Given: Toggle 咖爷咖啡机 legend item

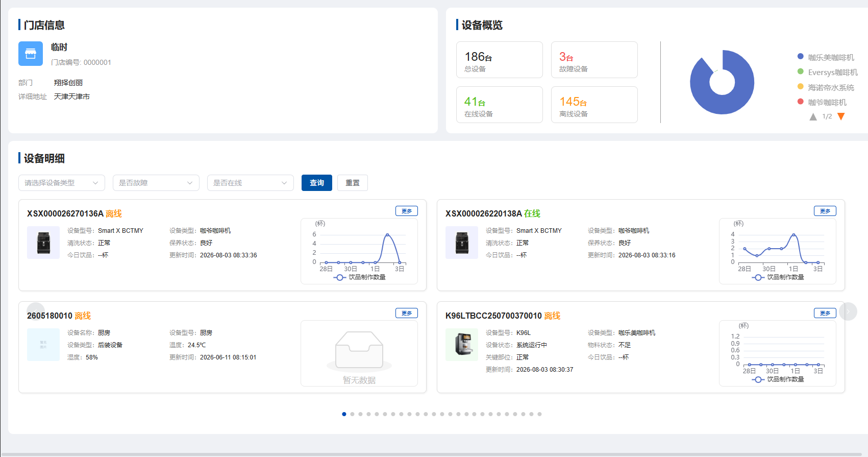Looking at the screenshot, I should point(822,102).
